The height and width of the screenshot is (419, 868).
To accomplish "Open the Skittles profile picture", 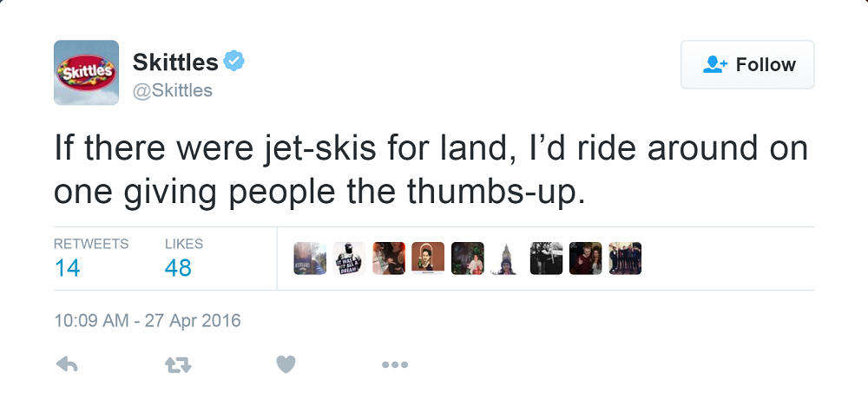I will 86,73.
